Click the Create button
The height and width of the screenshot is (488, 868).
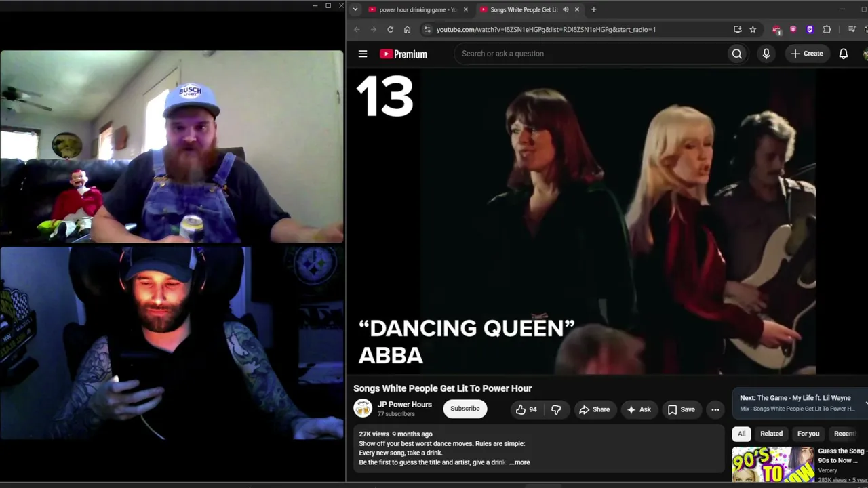(x=807, y=54)
